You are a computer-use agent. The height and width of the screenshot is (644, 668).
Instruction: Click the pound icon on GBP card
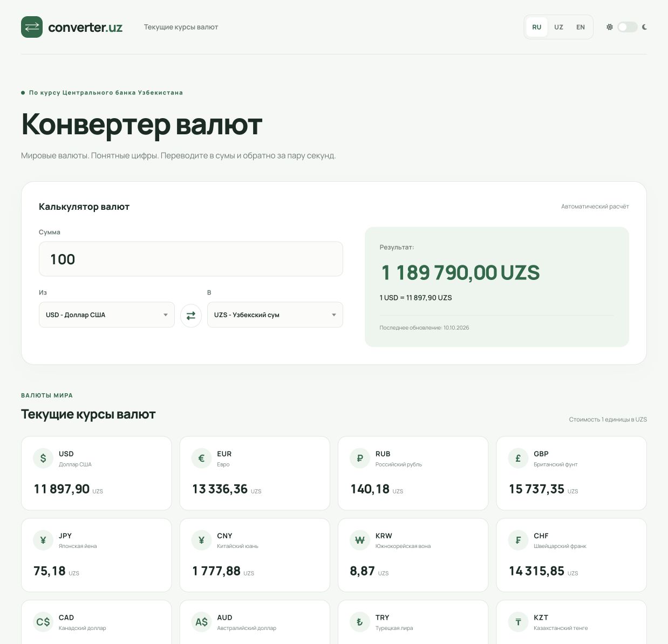point(518,458)
